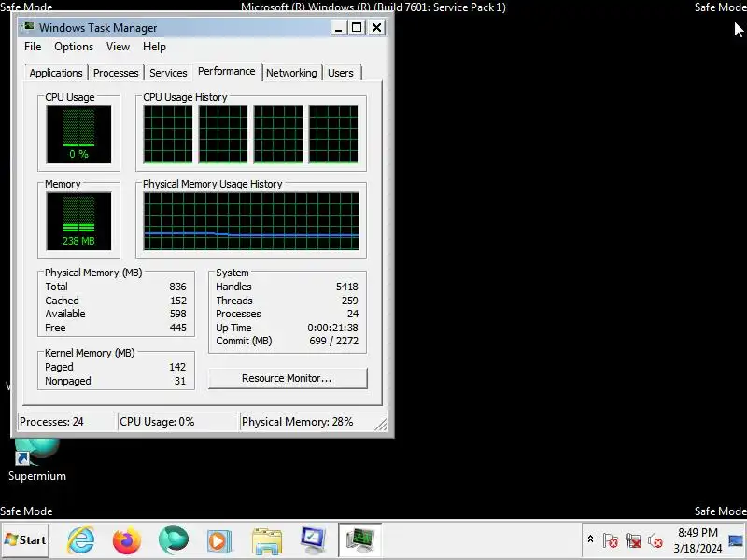Click the CPU Usage 0% gauge
The height and width of the screenshot is (560, 747).
pyautogui.click(x=78, y=134)
